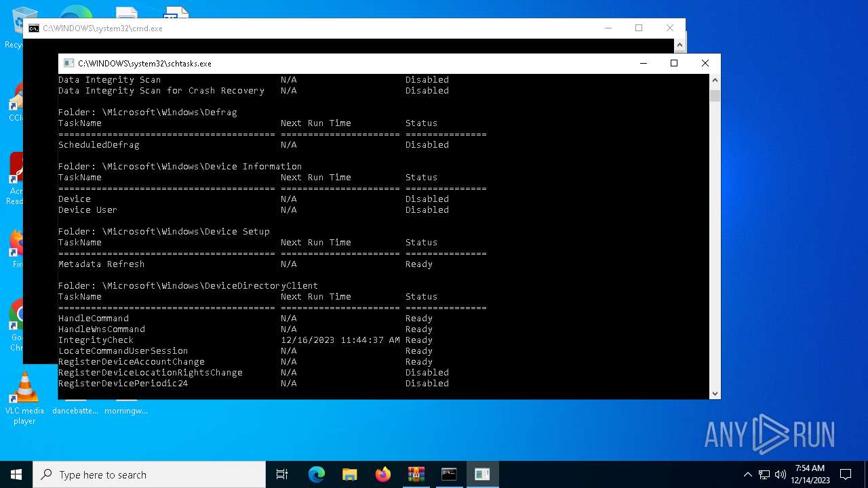
Task: Click the Device User task name
Action: 87,209
